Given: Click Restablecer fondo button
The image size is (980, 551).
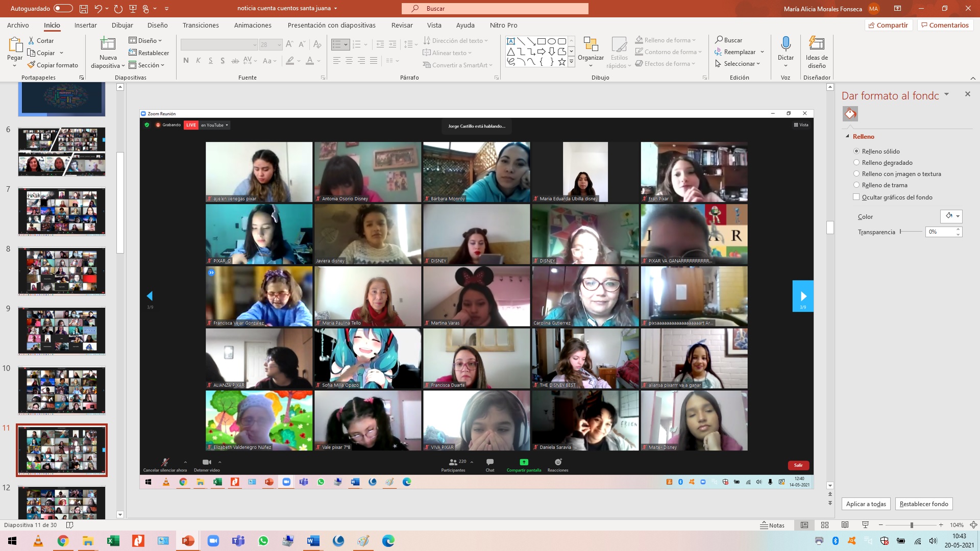Looking at the screenshot, I should [923, 504].
